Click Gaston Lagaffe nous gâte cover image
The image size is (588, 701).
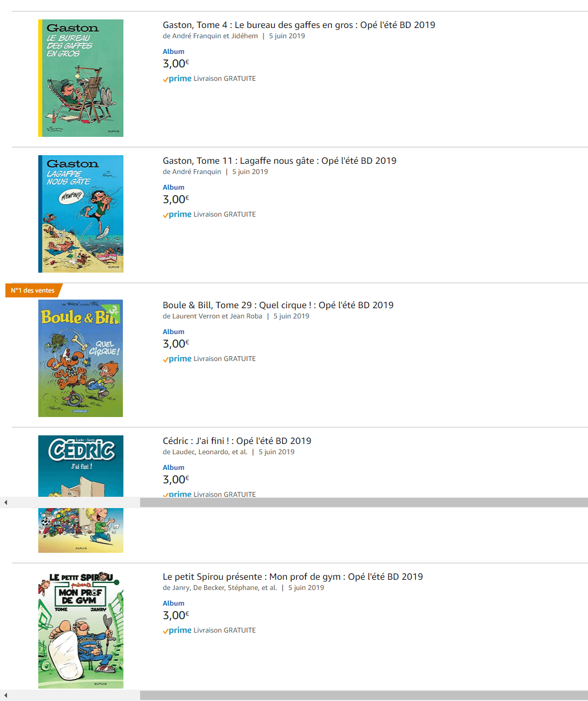point(81,214)
